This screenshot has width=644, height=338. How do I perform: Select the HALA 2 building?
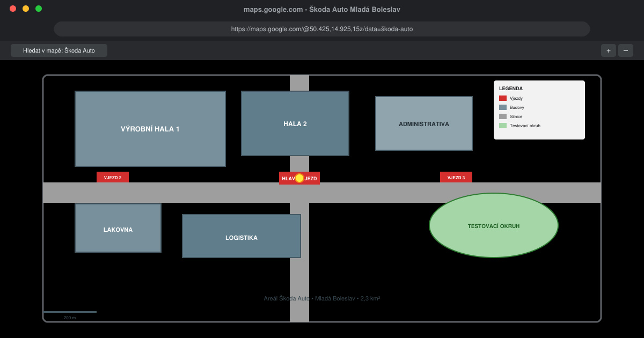click(x=295, y=123)
